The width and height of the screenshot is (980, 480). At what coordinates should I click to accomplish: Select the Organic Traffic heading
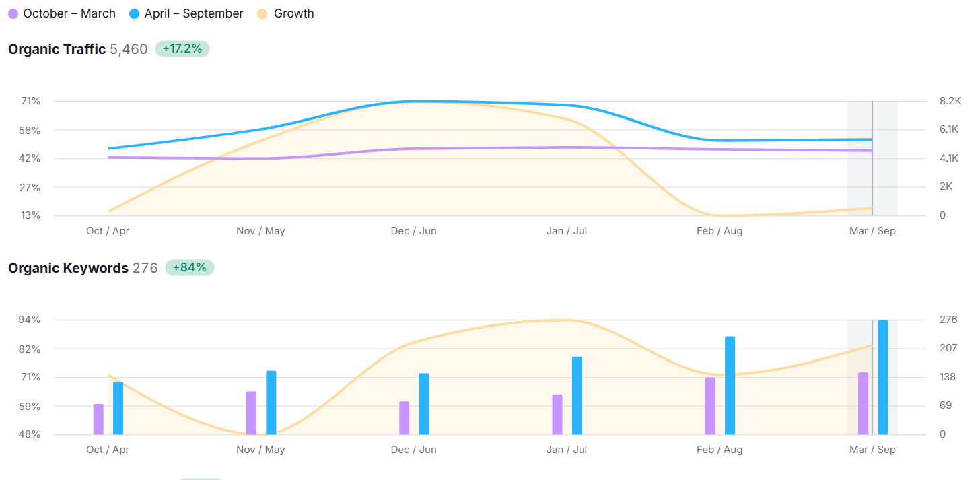tap(57, 49)
